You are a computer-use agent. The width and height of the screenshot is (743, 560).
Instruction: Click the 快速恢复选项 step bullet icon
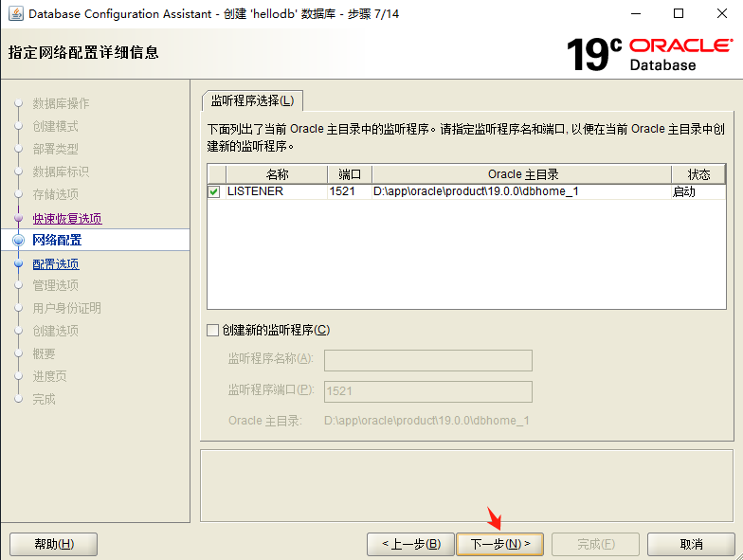19,218
